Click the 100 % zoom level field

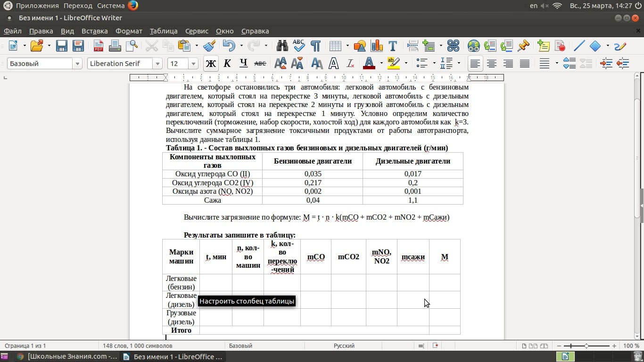coord(631,346)
